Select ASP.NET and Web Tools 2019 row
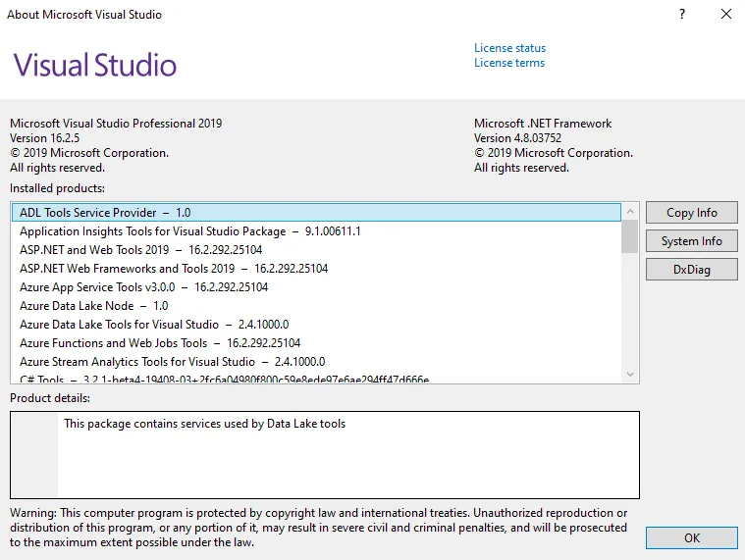Viewport: 745px width, 560px height. coord(316,250)
